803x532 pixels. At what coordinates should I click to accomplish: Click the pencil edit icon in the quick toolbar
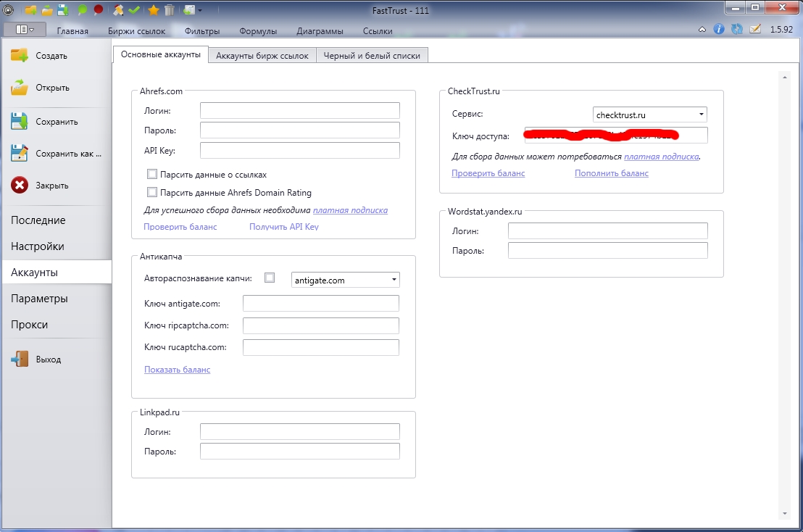coord(118,9)
